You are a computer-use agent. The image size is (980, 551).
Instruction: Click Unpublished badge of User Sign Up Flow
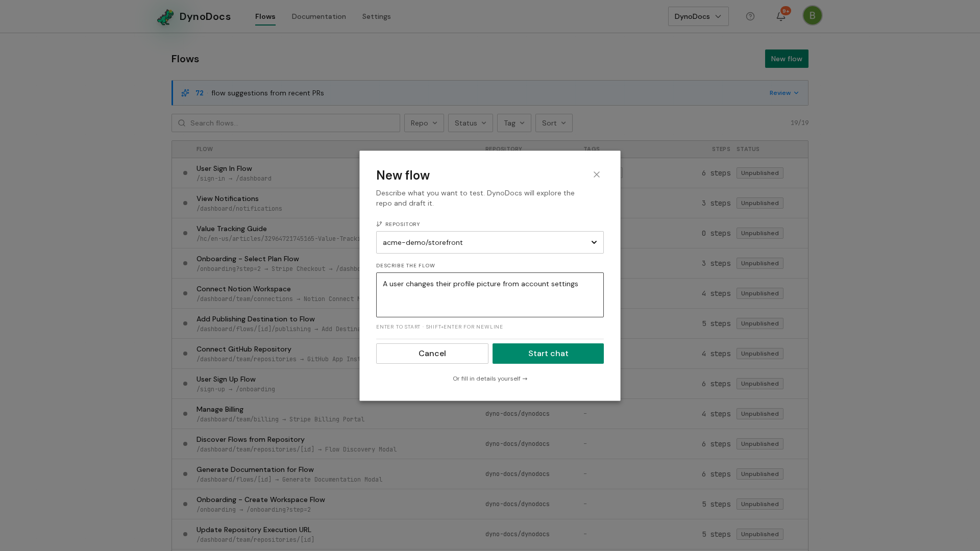[759, 384]
